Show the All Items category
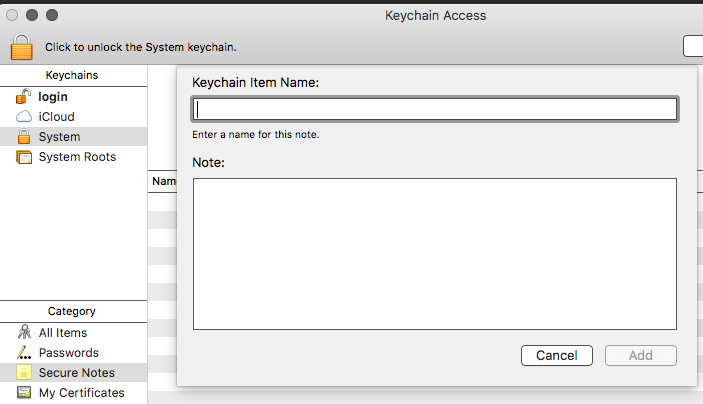Image resolution: width=703 pixels, height=404 pixels. coord(62,333)
